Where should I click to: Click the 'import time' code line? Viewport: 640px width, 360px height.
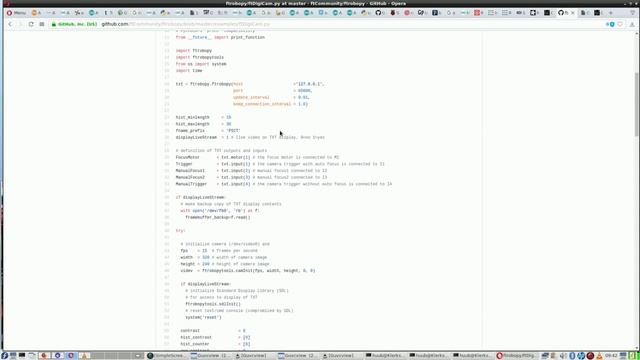click(189, 71)
